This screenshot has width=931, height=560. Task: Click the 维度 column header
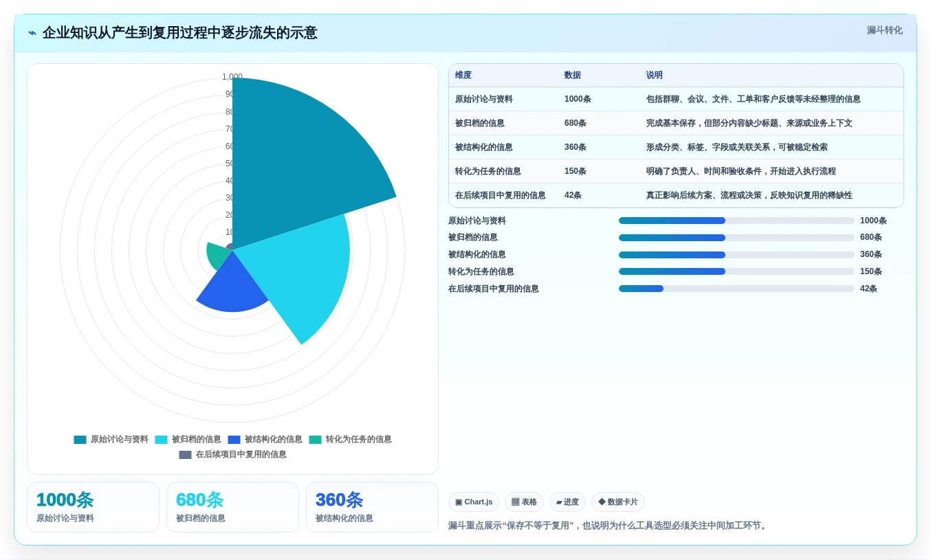click(x=463, y=76)
